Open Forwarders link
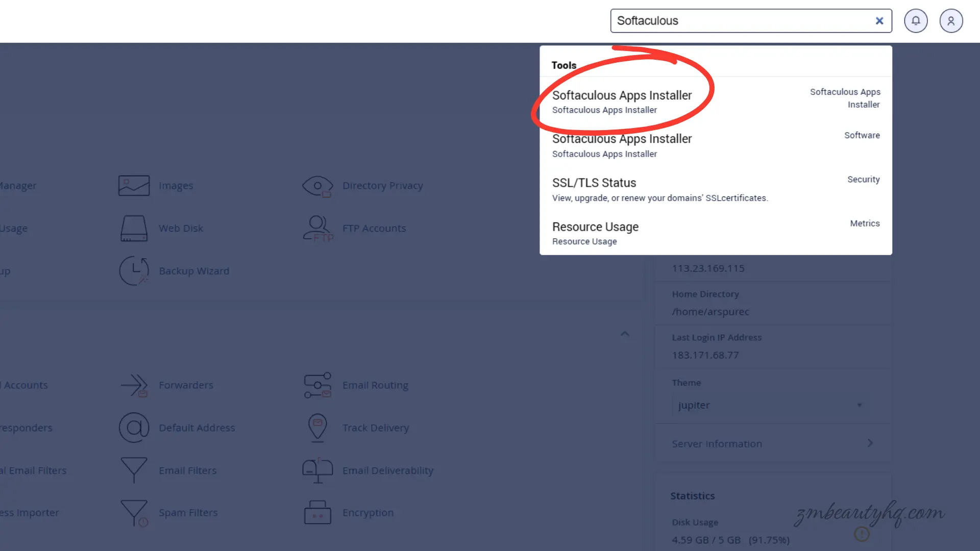Screen dimensions: 980x551 click(x=186, y=385)
